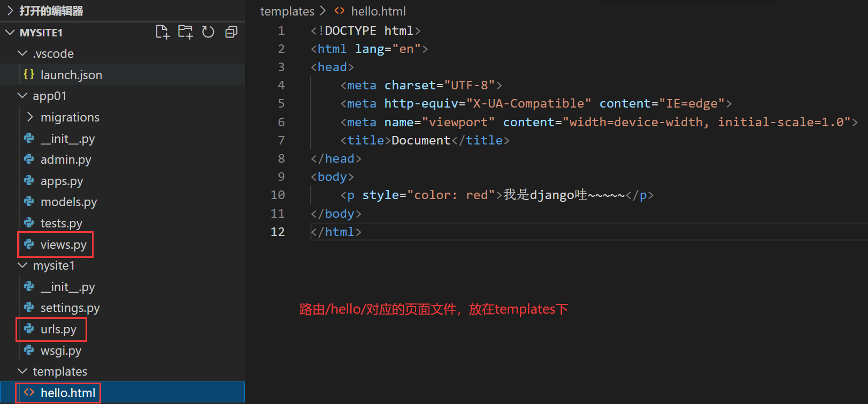This screenshot has height=404, width=868.
Task: Open launch.json file
Action: coord(71,75)
